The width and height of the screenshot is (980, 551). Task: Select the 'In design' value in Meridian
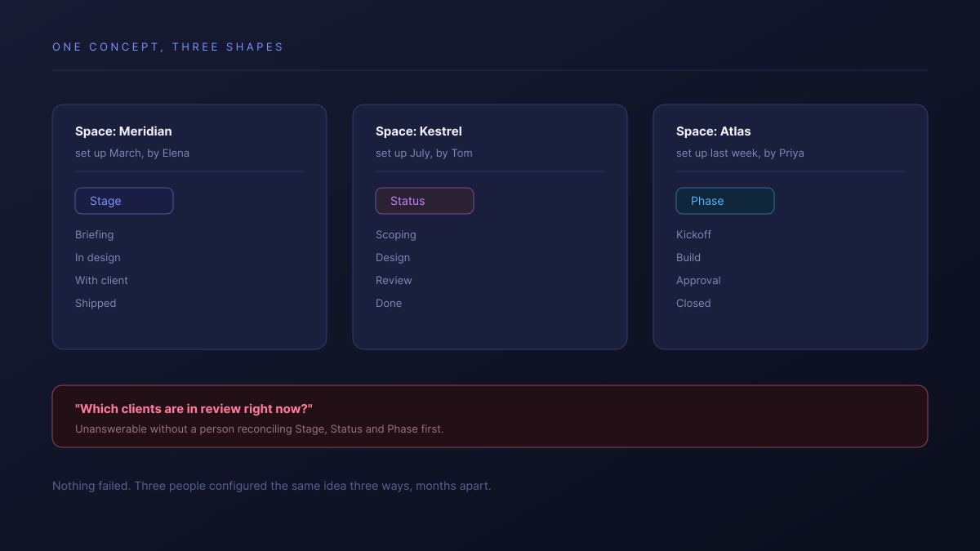coord(98,258)
